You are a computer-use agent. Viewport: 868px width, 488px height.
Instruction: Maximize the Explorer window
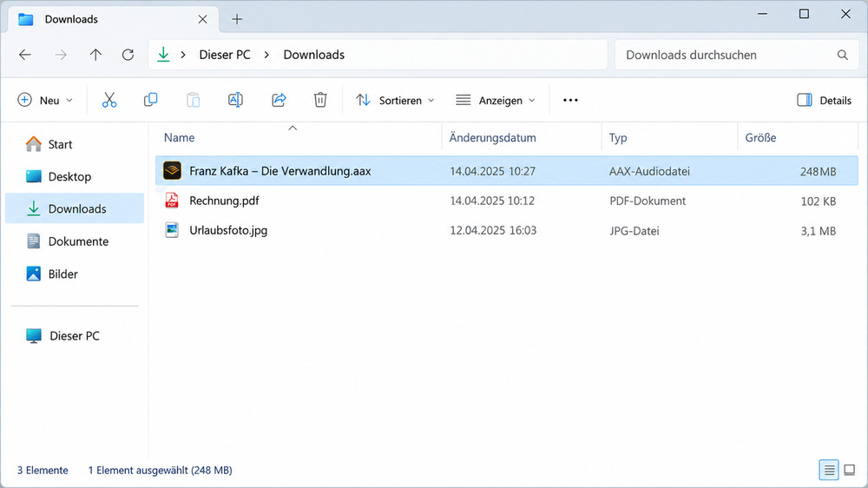(x=804, y=14)
